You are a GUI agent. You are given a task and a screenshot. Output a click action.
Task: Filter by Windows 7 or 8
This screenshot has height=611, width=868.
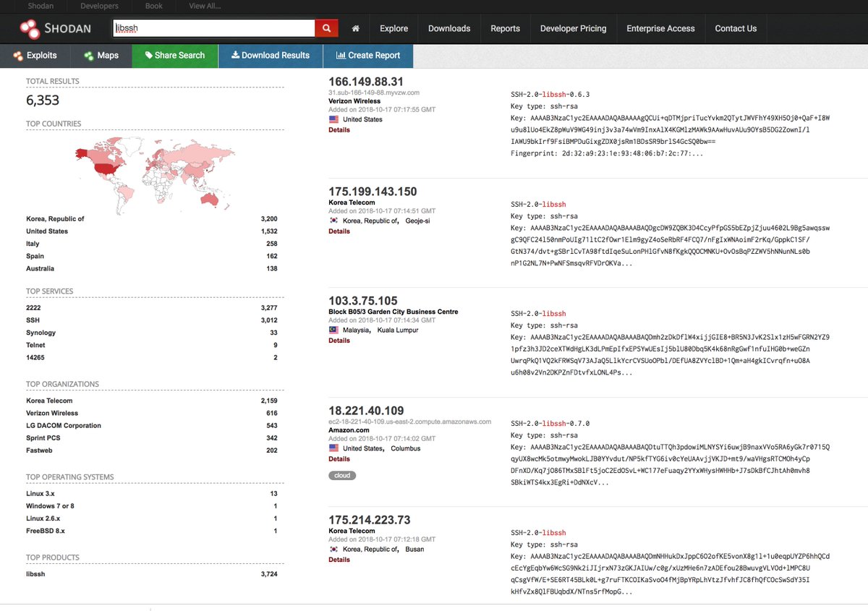click(50, 506)
